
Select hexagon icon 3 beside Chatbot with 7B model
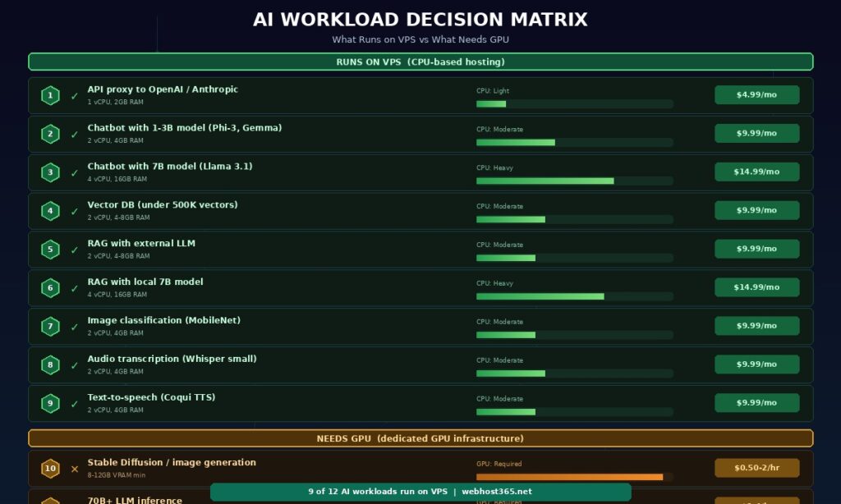pyautogui.click(x=50, y=172)
